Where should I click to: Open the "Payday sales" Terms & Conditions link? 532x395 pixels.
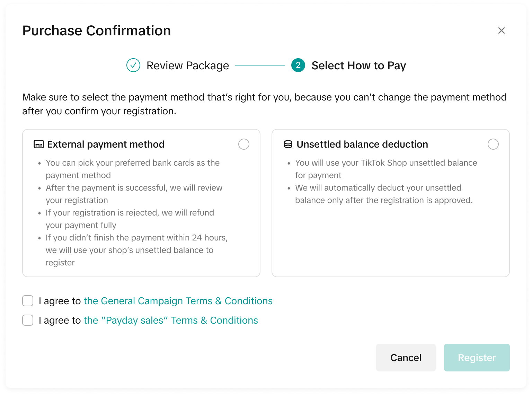click(171, 320)
